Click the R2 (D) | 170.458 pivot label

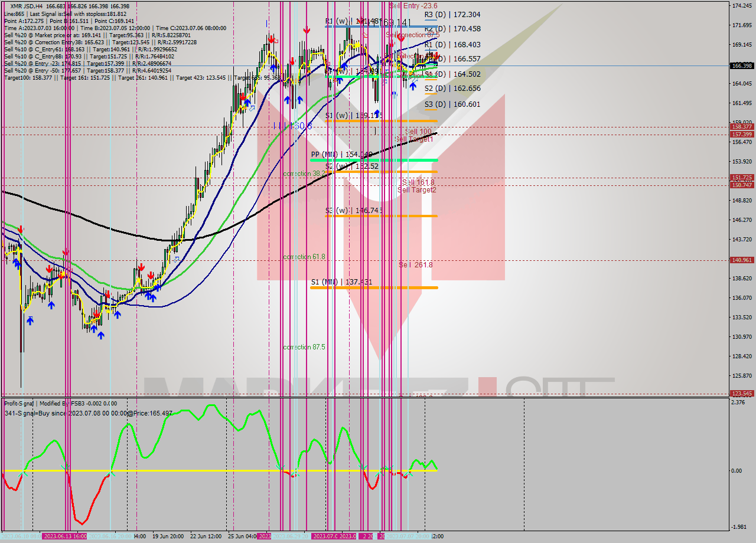(452, 28)
